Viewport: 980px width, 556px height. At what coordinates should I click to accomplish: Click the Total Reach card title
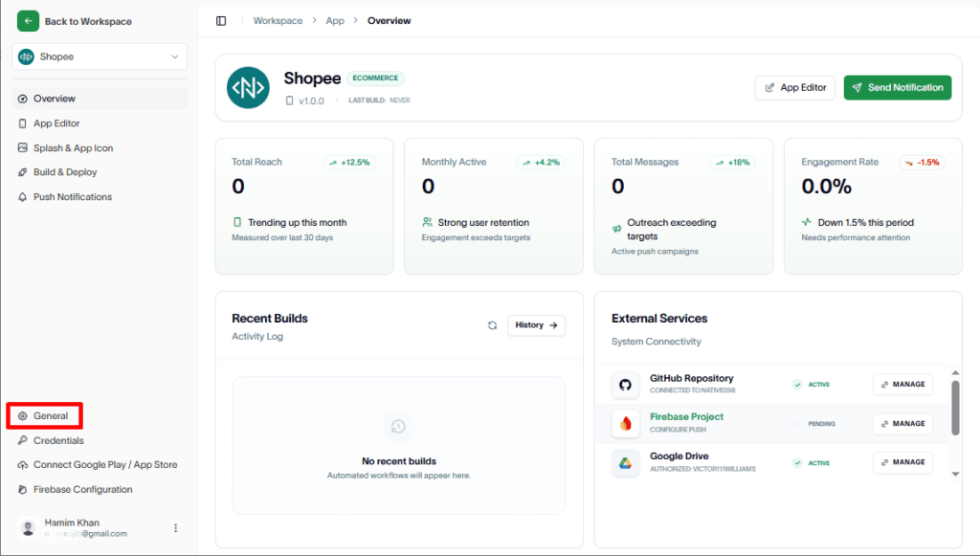coord(256,162)
